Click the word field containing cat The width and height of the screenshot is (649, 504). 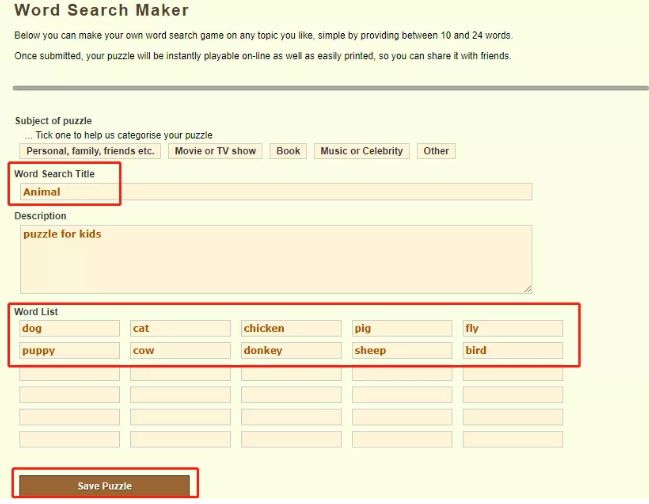(180, 329)
